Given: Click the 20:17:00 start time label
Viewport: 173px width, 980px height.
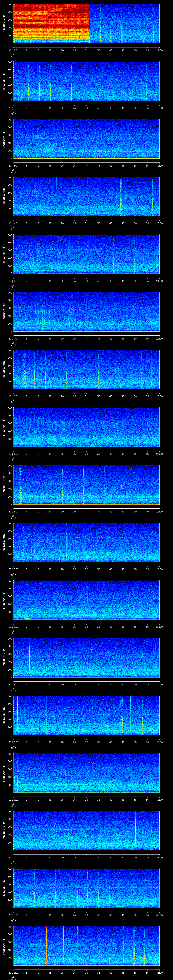Looking at the screenshot, I should 13,108.
